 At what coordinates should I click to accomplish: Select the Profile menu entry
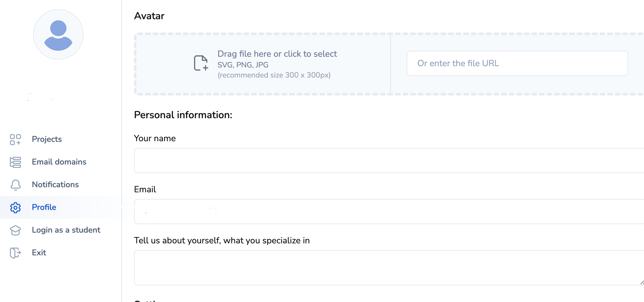44,207
